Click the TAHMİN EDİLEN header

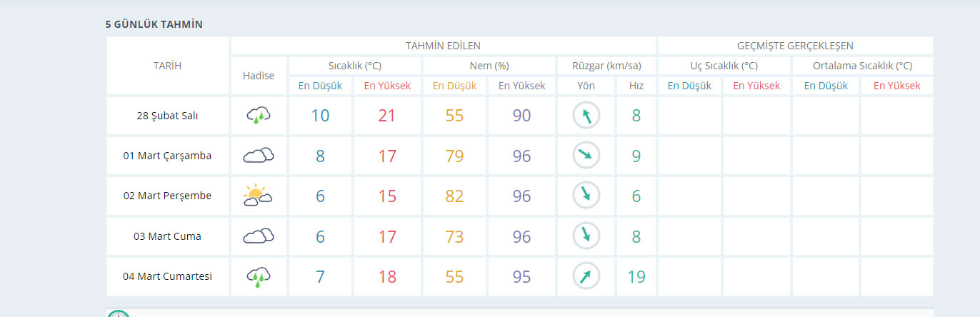[443, 46]
